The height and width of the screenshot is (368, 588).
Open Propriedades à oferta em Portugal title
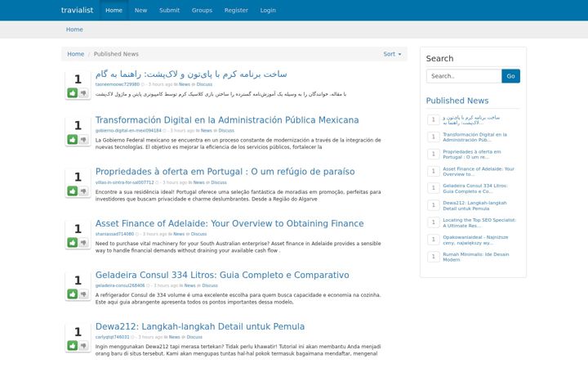pos(225,172)
